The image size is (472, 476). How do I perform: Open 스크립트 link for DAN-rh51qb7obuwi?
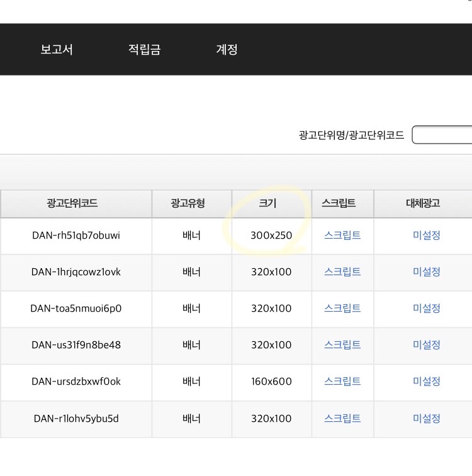point(342,235)
